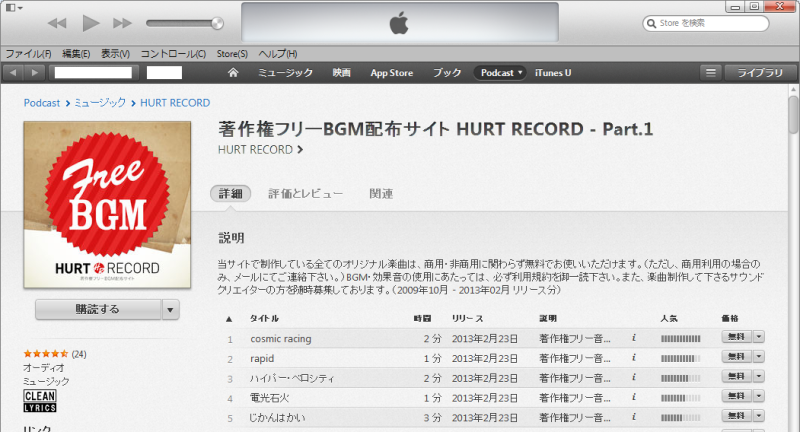Open the ヘルプ(H) menu
The width and height of the screenshot is (800, 432).
click(278, 54)
